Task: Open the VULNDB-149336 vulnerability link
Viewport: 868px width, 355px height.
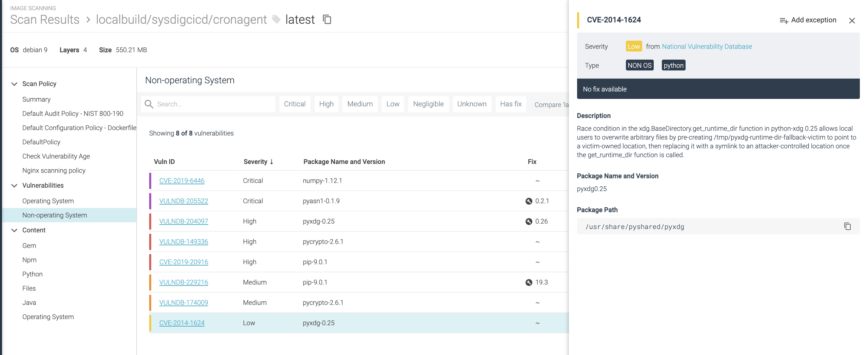Action: (183, 242)
